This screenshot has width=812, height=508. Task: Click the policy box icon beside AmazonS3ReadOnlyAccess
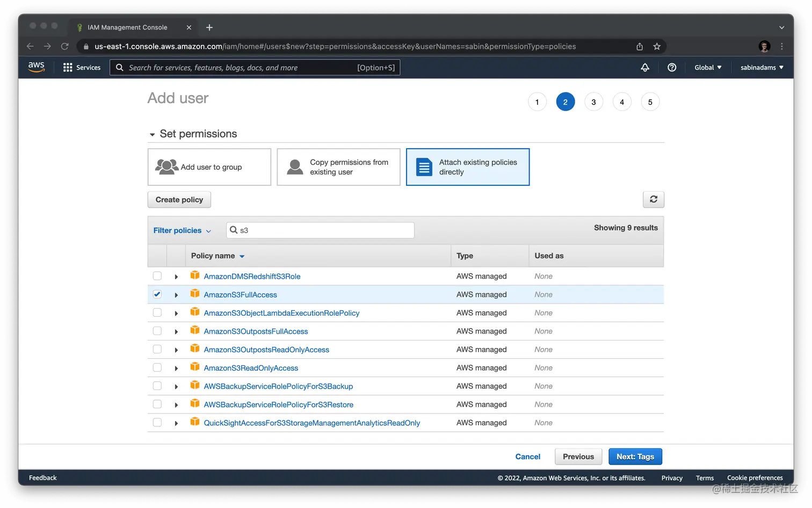[194, 367]
